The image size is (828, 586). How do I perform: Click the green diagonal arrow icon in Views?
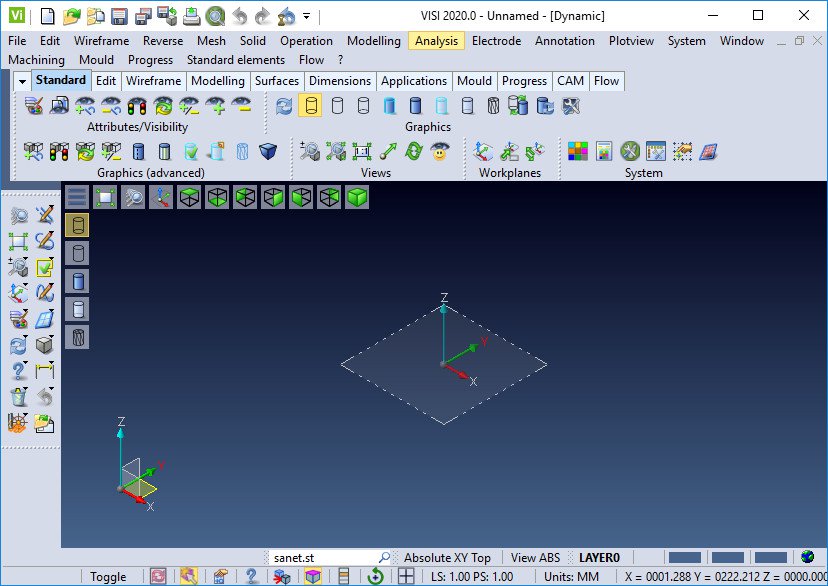(x=388, y=152)
